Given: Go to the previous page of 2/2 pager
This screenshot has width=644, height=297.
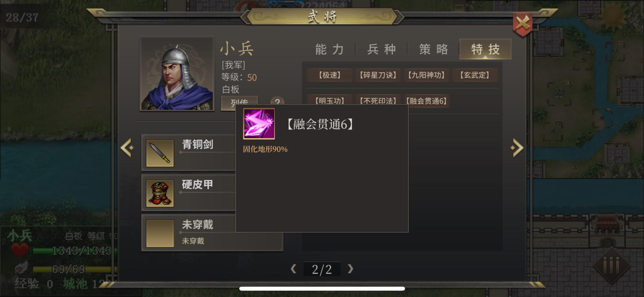Looking at the screenshot, I should 293,269.
